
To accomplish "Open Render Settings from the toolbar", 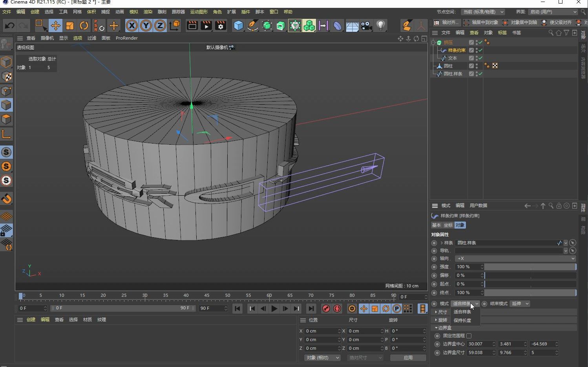I will coord(220,25).
